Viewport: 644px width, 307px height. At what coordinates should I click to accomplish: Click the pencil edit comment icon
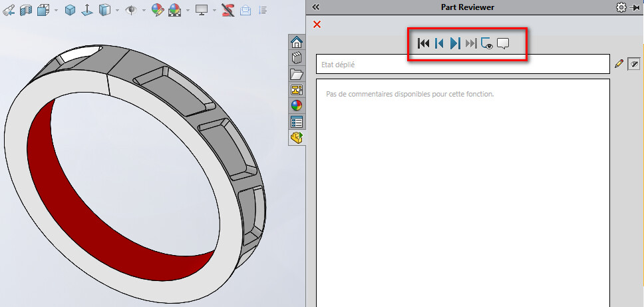click(x=619, y=64)
